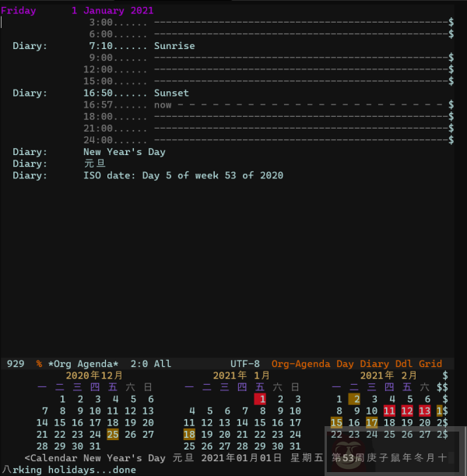Toggle the Diary indicator in mode line
Image resolution: width=467 pixels, height=476 pixels.
(374, 364)
